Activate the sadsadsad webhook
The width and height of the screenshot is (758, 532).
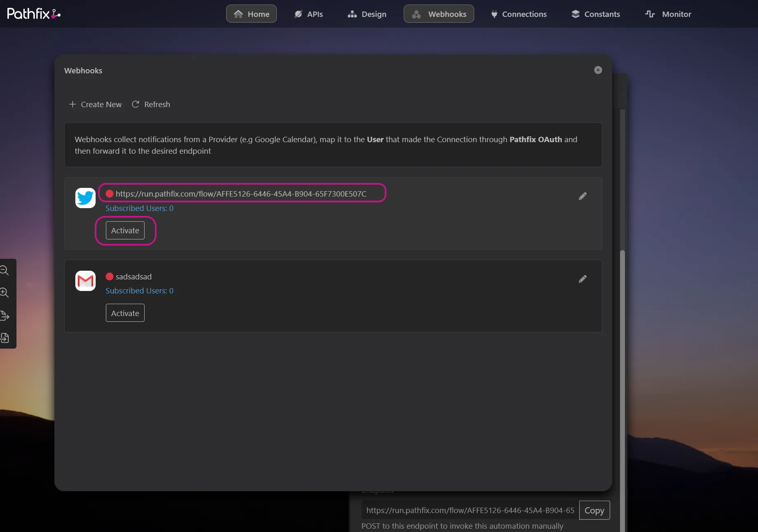125,313
